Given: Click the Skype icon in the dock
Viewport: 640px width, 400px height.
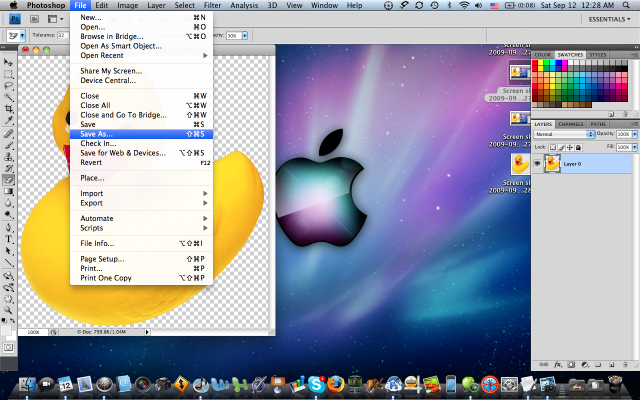Looking at the screenshot, I should [x=316, y=383].
